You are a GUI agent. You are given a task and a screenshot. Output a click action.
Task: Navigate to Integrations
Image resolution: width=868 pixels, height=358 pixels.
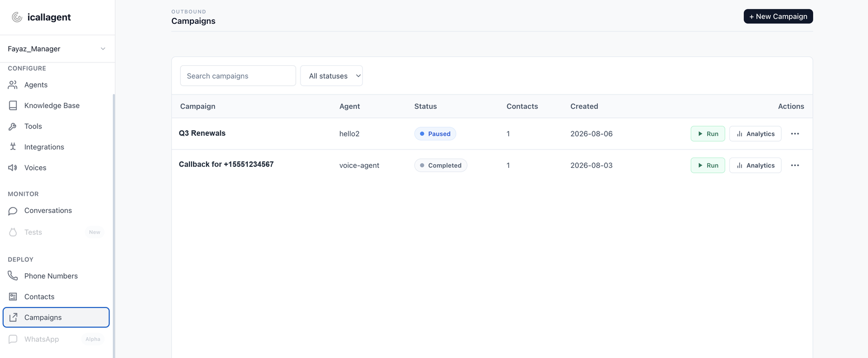point(56,147)
